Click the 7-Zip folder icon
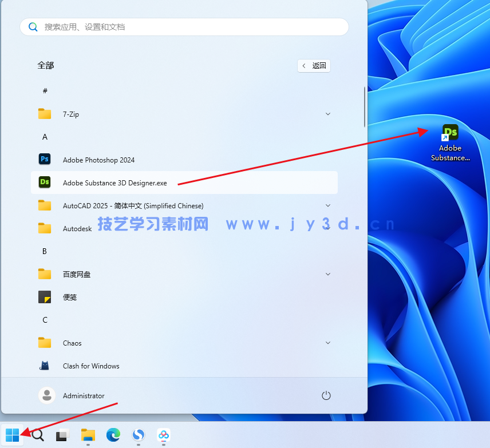Image resolution: width=490 pixels, height=448 pixels. tap(45, 114)
